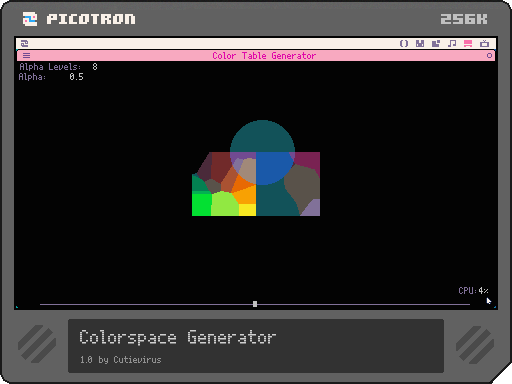Open the music note sound editor

[452, 43]
